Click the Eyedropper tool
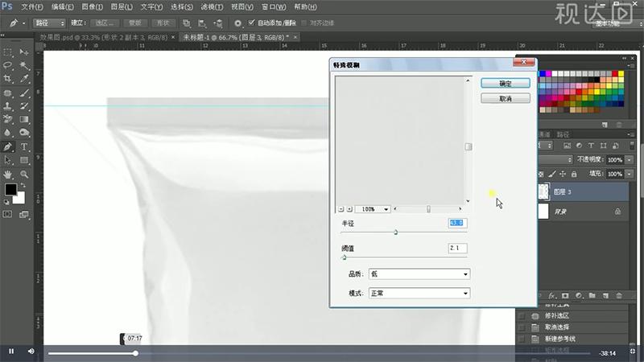 pyautogui.click(x=24, y=79)
